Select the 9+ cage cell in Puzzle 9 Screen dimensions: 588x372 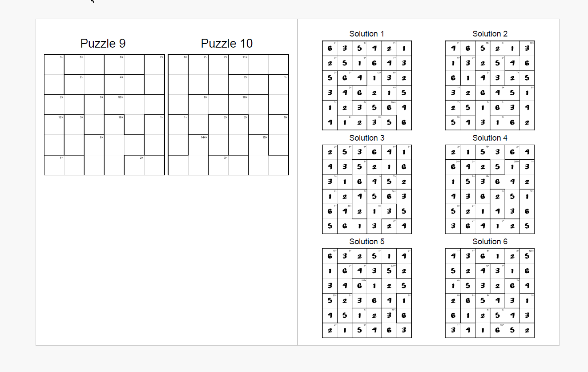(94, 105)
